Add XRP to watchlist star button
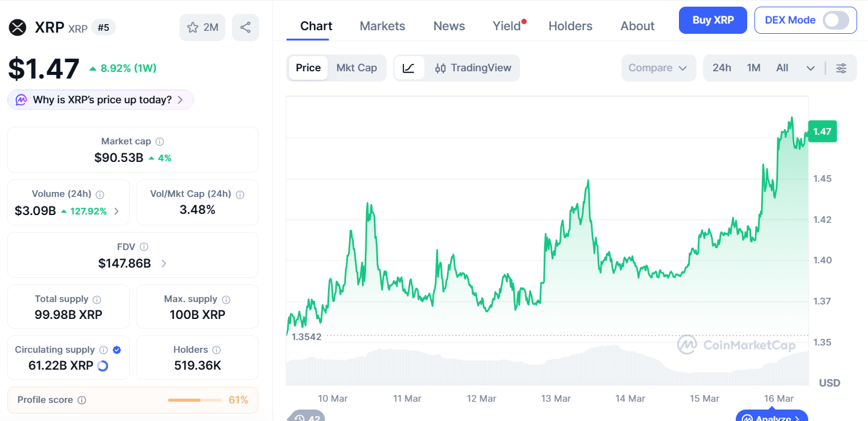Screen dimensions: 868x421 (x=202, y=27)
